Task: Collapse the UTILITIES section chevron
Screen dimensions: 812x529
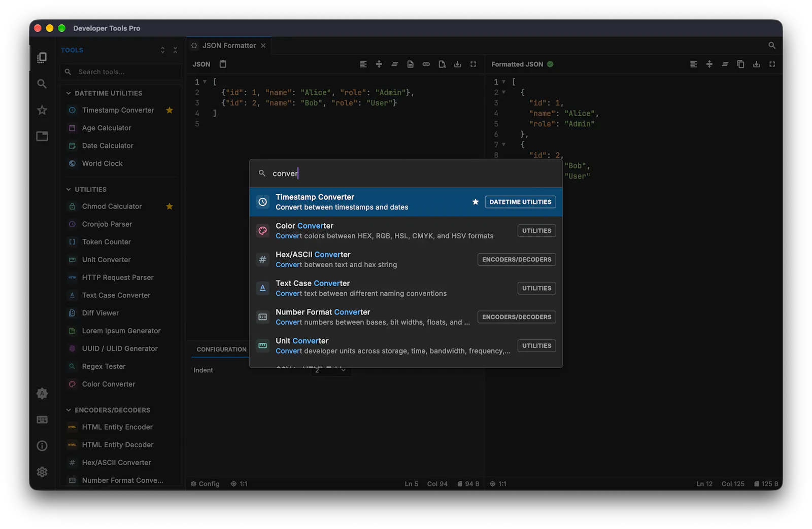Action: click(69, 189)
